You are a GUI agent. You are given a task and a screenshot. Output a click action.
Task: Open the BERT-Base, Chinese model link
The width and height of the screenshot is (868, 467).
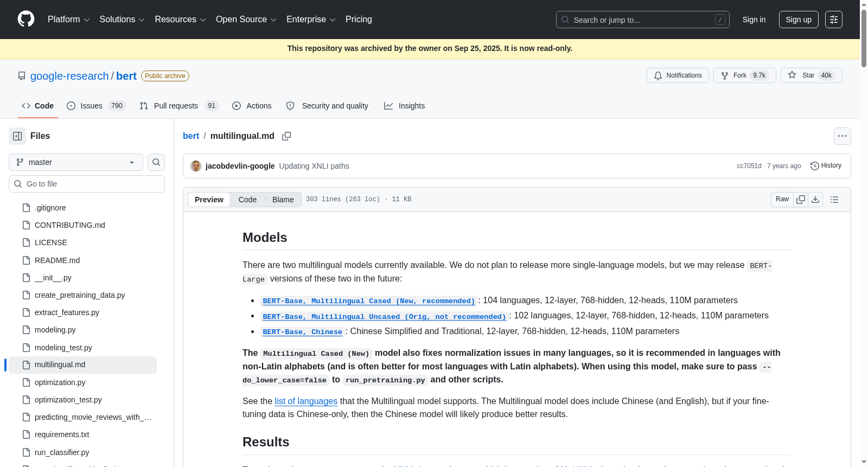302,332
